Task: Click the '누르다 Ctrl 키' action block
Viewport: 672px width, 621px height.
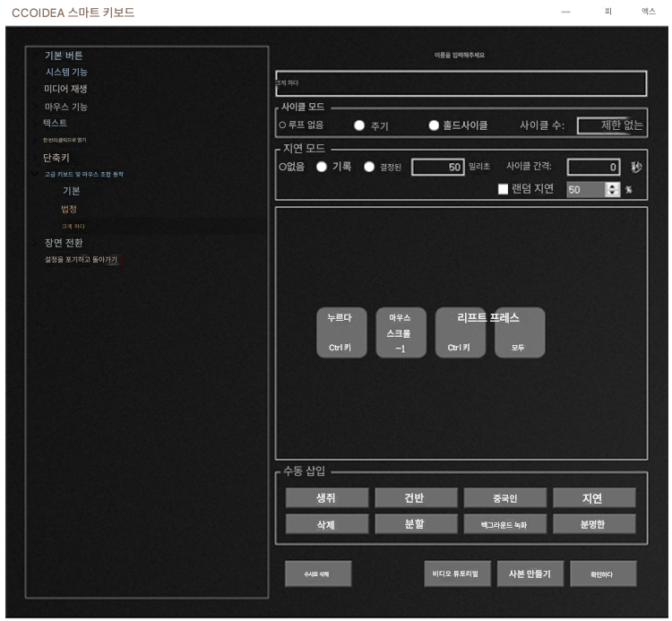Action: coord(341,332)
